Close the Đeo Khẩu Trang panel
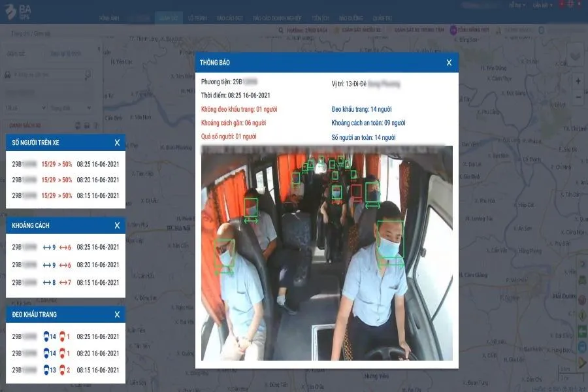Viewport: 588px width, 392px height. 117,314
